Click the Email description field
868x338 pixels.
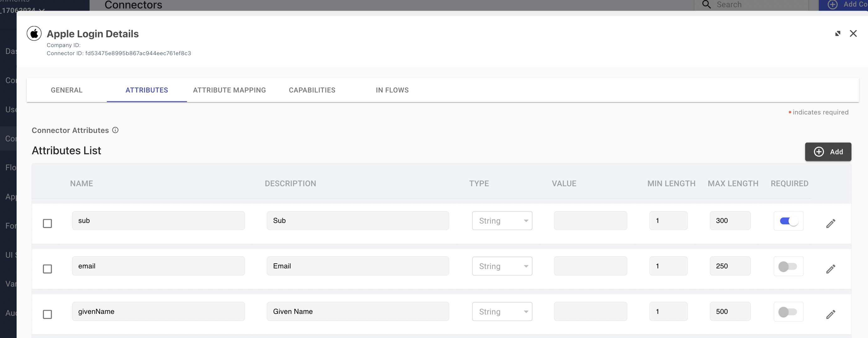coord(358,266)
